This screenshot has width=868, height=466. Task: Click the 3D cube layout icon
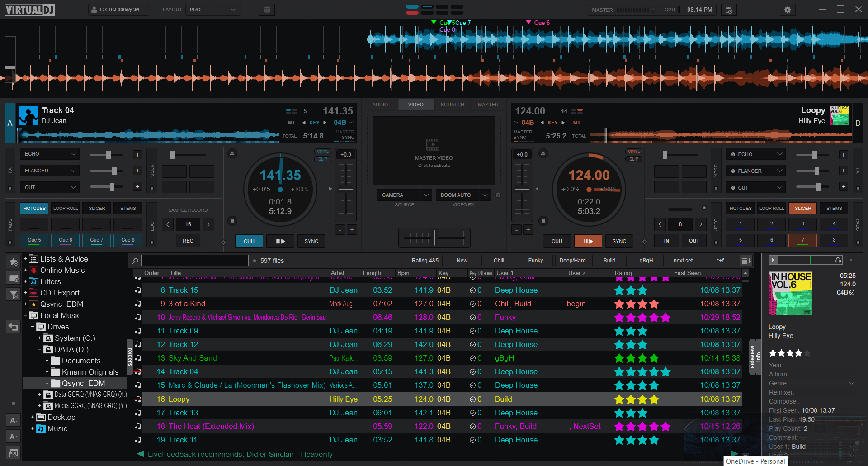pyautogui.click(x=267, y=10)
